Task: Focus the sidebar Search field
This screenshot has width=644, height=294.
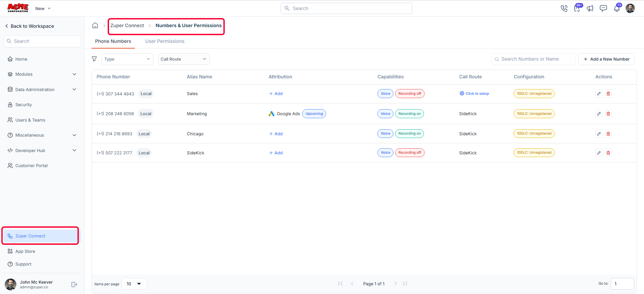Action: tap(42, 41)
